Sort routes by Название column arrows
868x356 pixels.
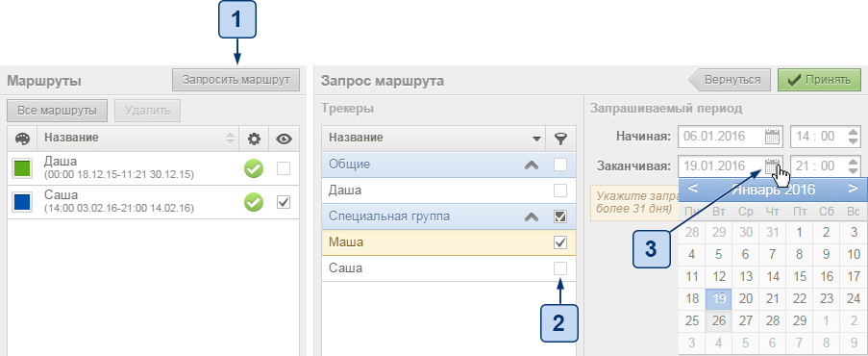click(x=231, y=139)
